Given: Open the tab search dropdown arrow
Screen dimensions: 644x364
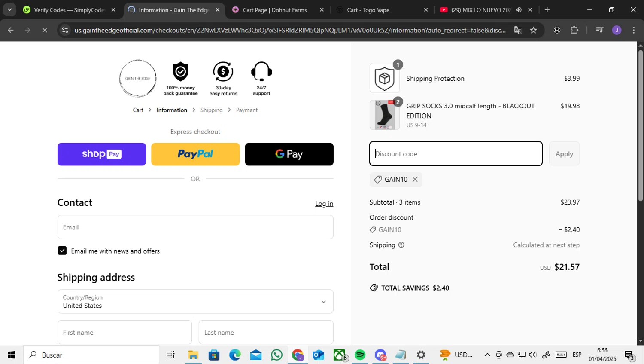Looking at the screenshot, I should [9, 10].
